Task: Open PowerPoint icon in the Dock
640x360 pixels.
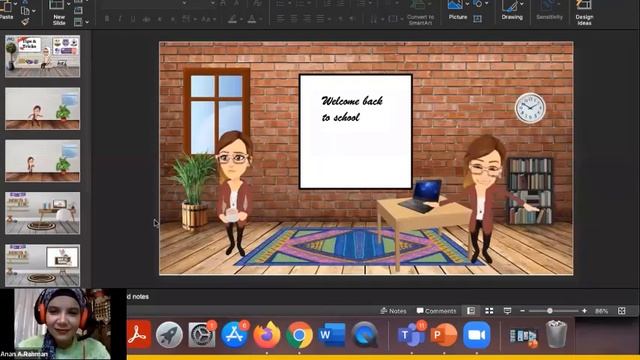Action: point(444,335)
